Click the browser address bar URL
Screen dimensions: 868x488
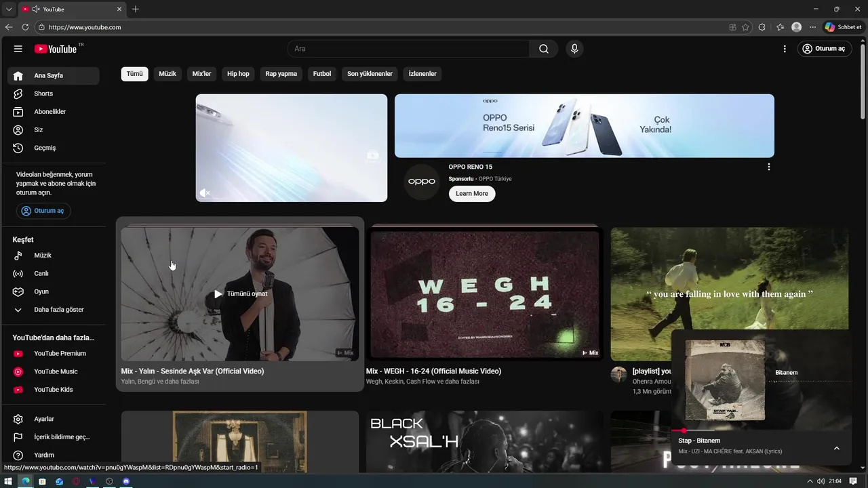85,27
